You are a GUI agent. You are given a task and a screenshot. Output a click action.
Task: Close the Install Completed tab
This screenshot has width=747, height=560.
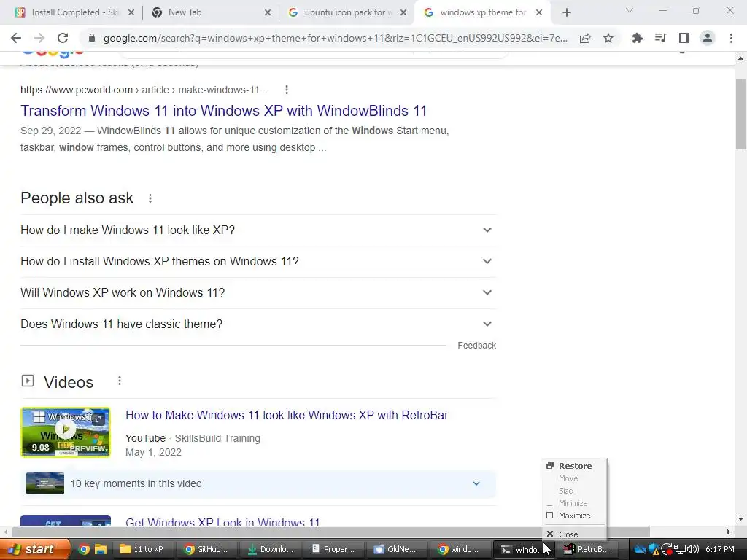[x=131, y=13]
